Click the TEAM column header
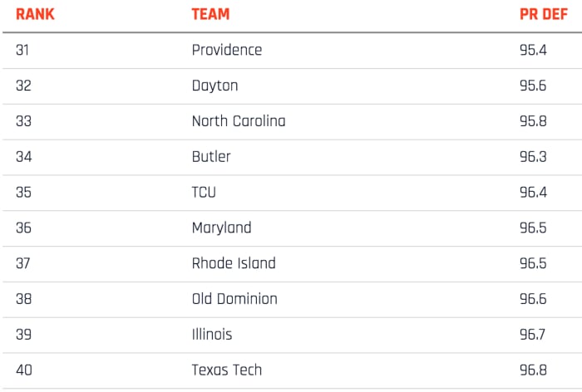582x392 pixels. (210, 14)
